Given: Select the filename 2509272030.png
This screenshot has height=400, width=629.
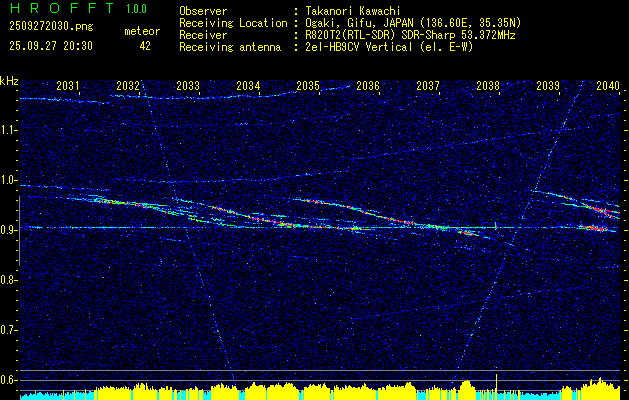Looking at the screenshot, I should click(51, 27).
